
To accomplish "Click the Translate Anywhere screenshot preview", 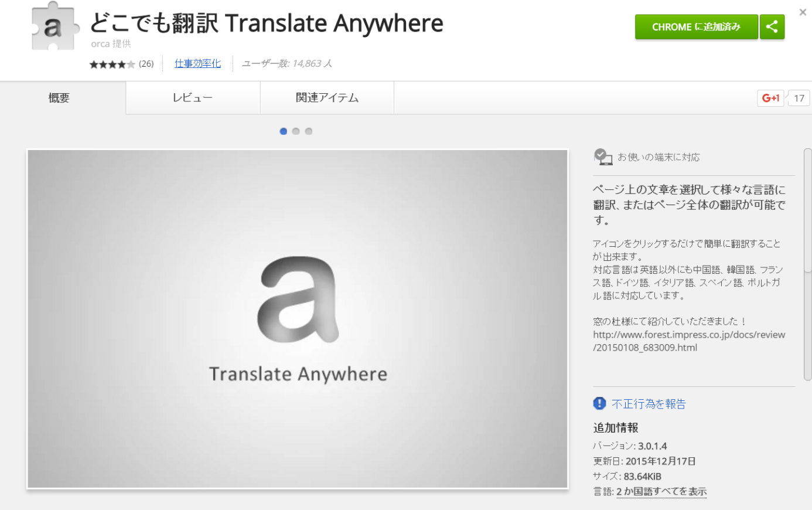I will pos(298,318).
